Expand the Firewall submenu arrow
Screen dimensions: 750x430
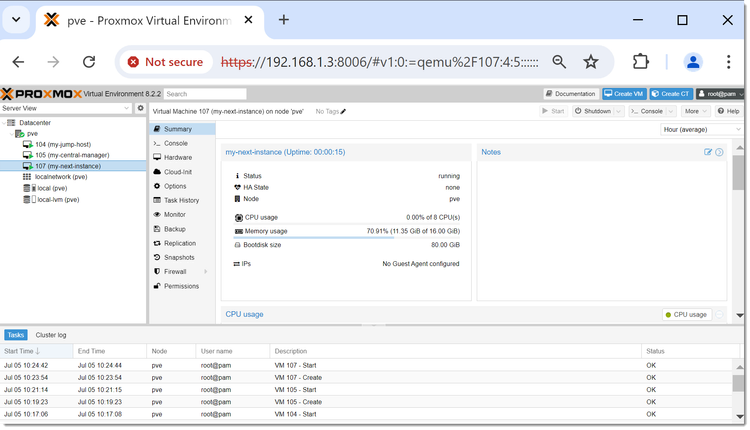point(206,272)
